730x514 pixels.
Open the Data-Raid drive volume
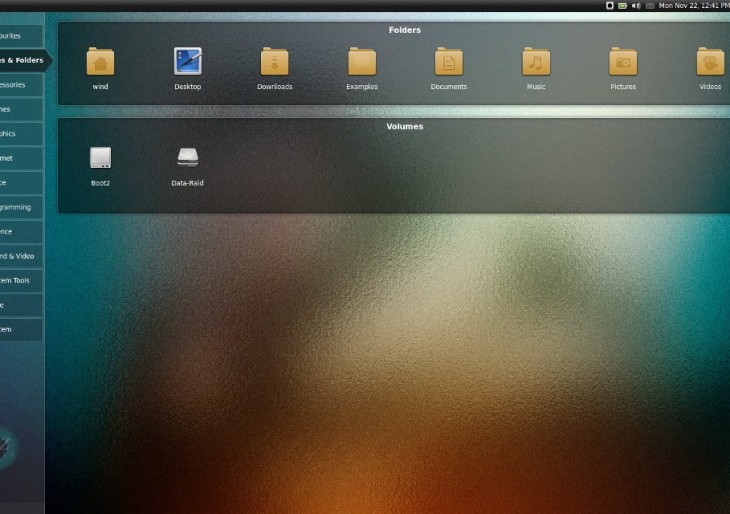point(187,166)
